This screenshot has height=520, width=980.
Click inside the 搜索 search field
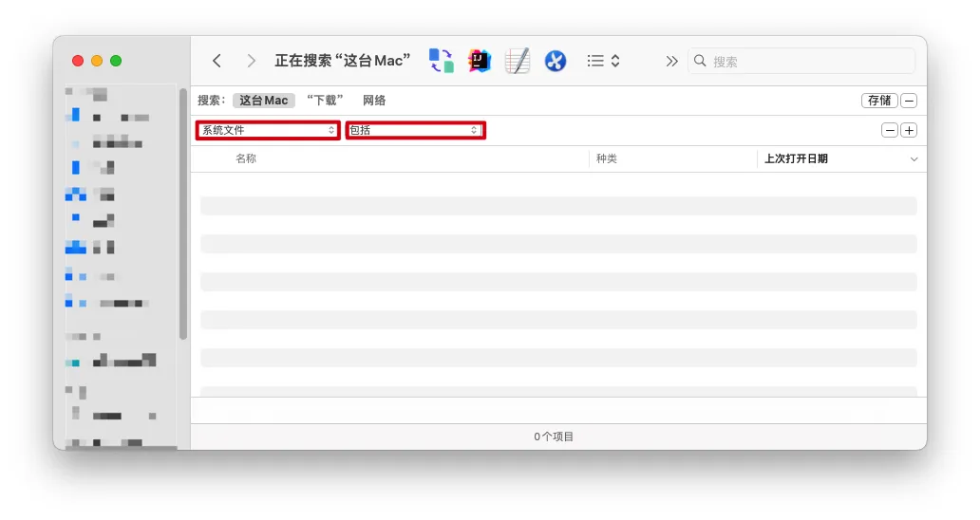[807, 61]
